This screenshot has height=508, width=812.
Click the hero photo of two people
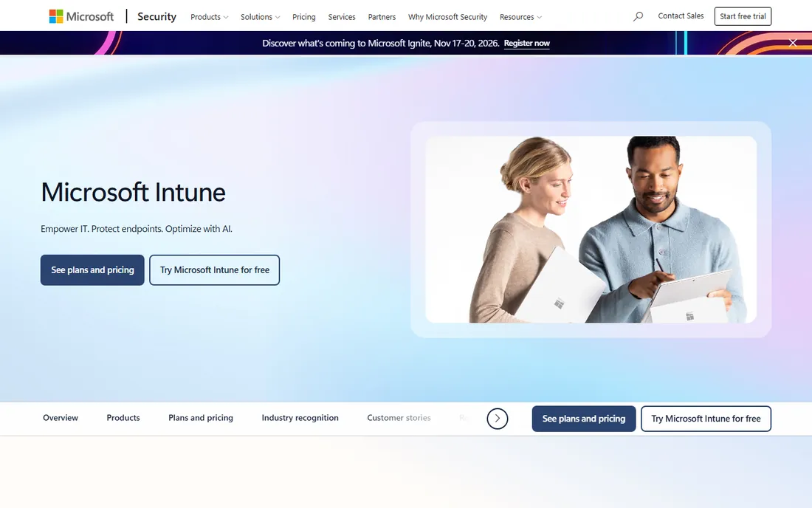coord(591,230)
